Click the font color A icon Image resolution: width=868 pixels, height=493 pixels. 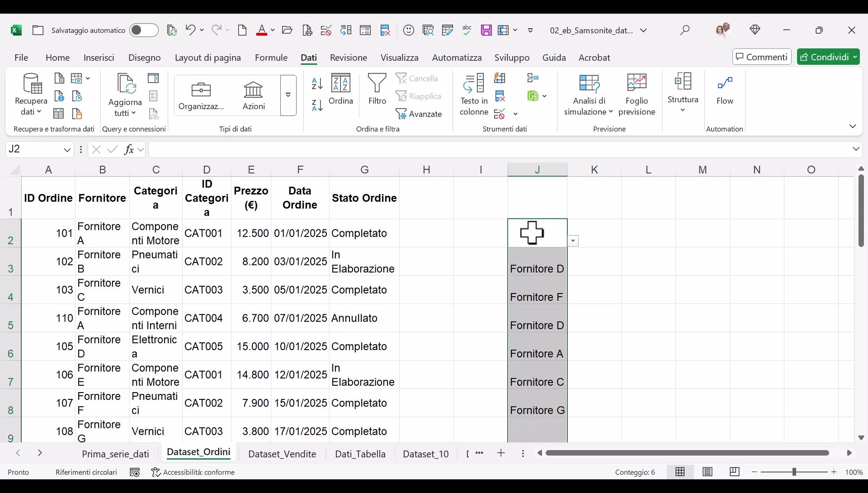262,30
